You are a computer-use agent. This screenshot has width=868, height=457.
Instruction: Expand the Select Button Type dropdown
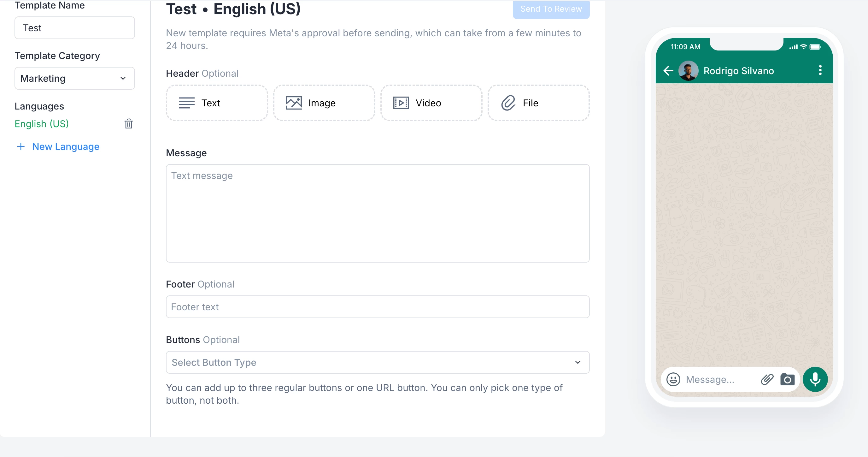pos(378,362)
